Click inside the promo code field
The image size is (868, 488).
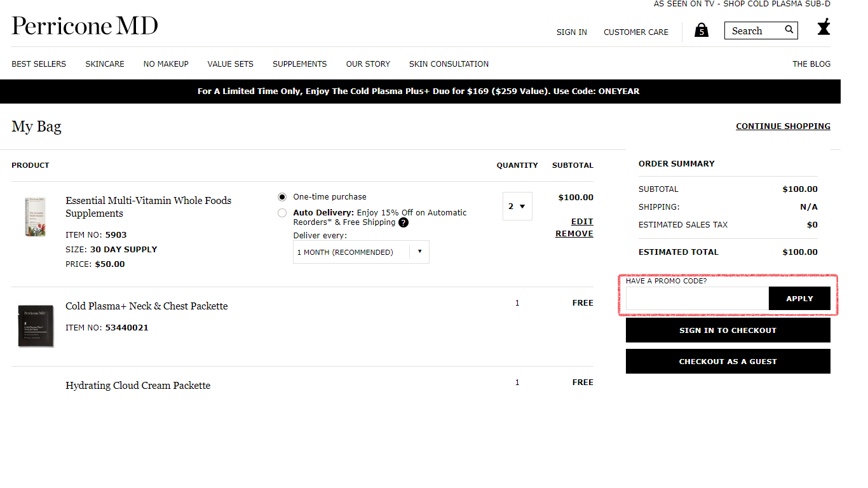click(x=696, y=298)
